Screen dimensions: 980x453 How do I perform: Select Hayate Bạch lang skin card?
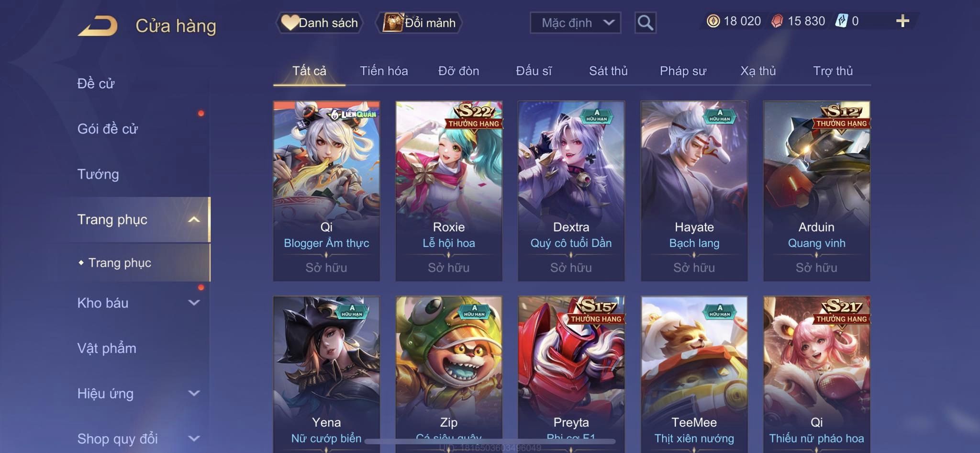tap(694, 191)
